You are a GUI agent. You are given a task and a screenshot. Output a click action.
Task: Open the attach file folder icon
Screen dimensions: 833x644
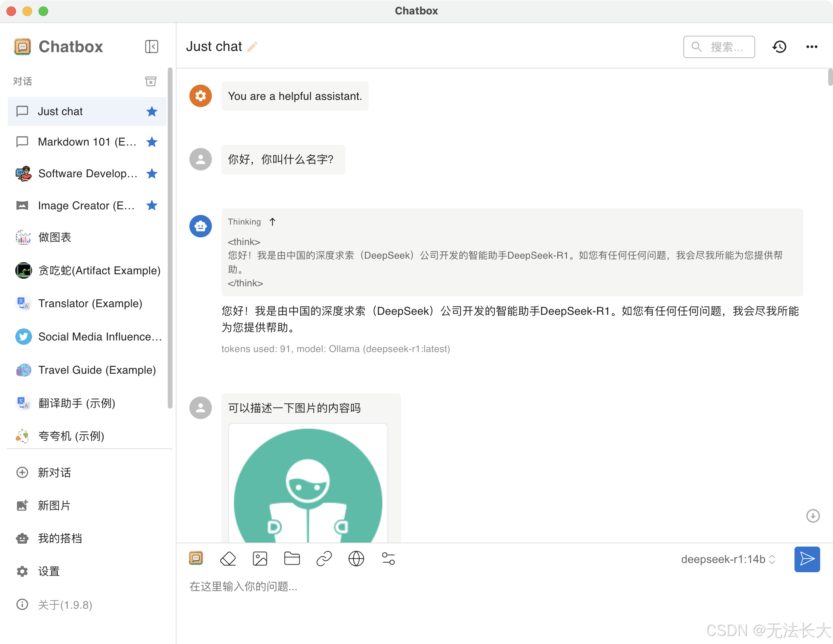(292, 559)
